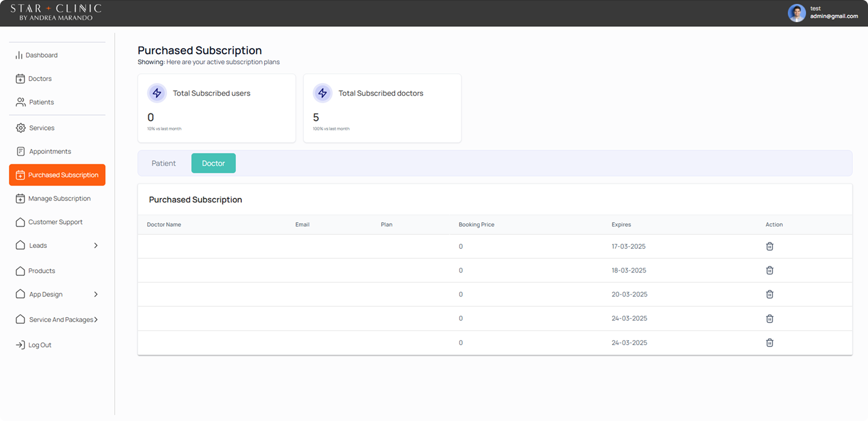868x421 pixels.
Task: Click the Service And Packages house icon
Action: coord(20,319)
